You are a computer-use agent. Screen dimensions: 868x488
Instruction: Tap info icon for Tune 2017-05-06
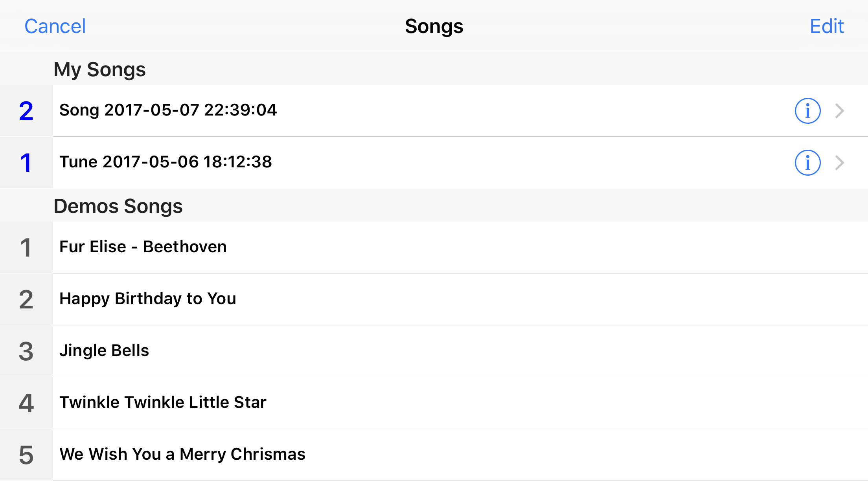coord(807,163)
